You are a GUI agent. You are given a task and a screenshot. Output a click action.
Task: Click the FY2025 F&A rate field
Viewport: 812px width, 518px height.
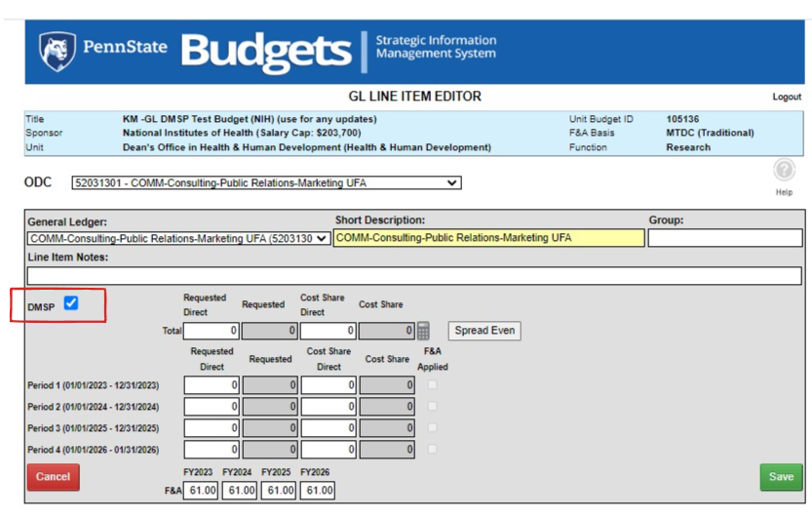279,490
